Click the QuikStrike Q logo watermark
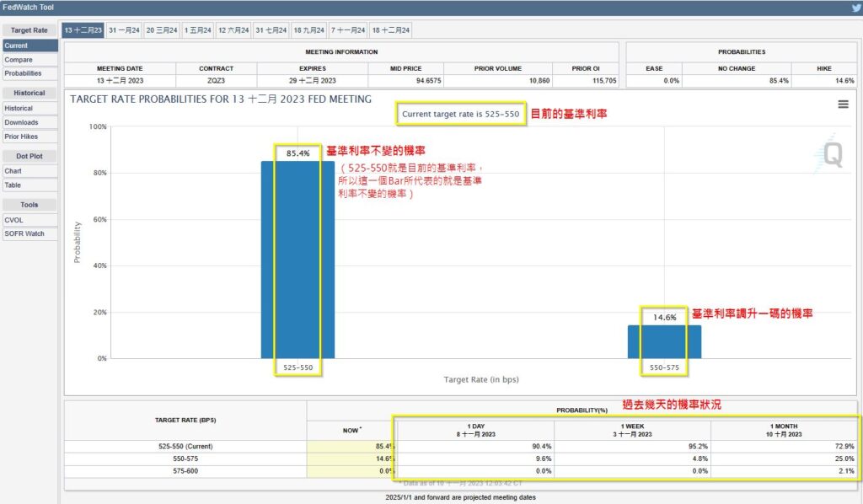Image resolution: width=863 pixels, height=504 pixels. tap(829, 153)
